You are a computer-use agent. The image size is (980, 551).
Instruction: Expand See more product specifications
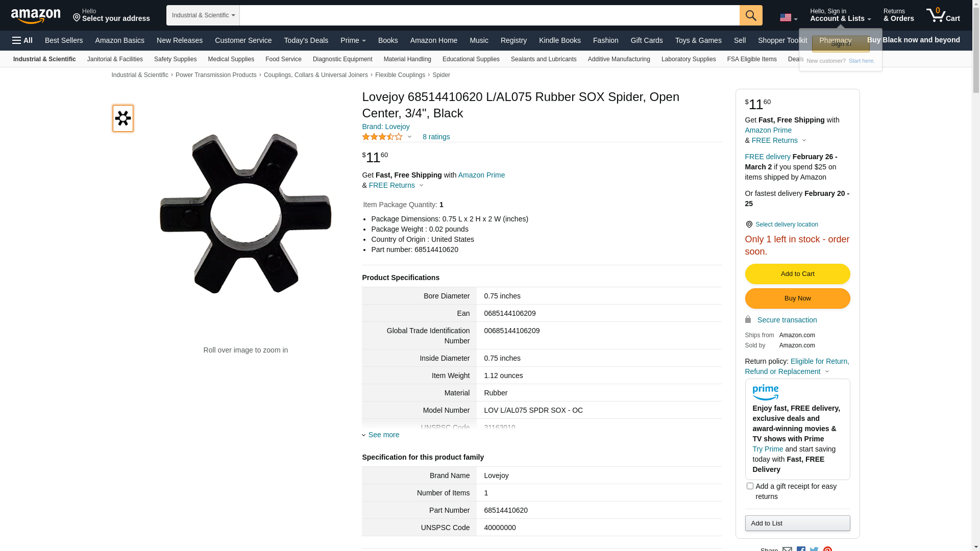(383, 435)
